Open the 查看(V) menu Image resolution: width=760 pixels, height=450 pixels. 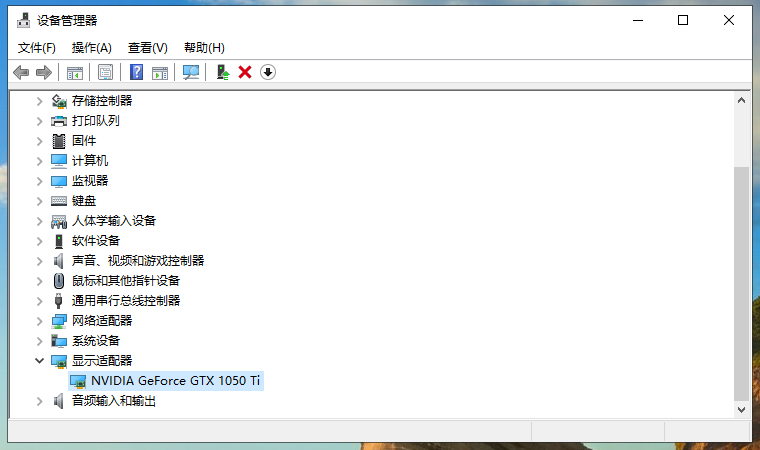click(x=148, y=47)
